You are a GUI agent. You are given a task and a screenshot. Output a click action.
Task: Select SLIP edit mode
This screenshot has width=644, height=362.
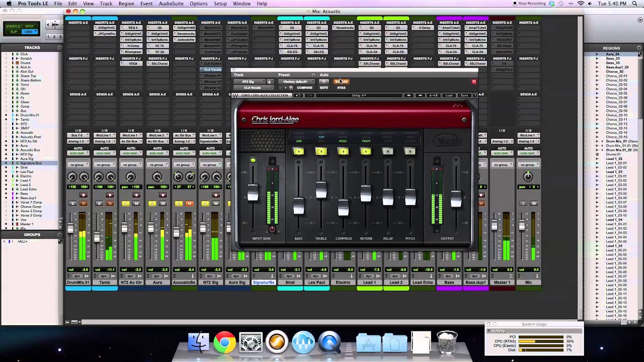(14, 32)
